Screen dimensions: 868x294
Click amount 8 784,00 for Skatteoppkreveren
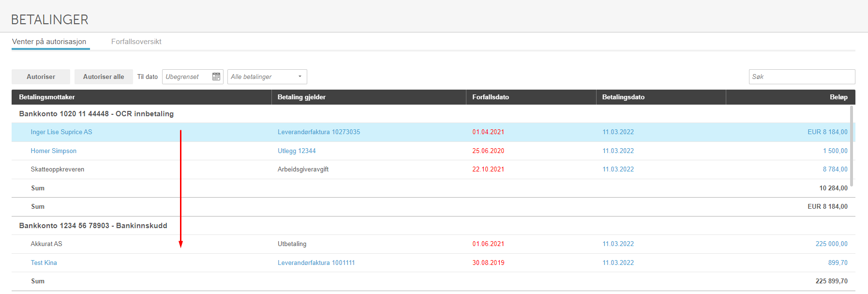click(x=835, y=169)
